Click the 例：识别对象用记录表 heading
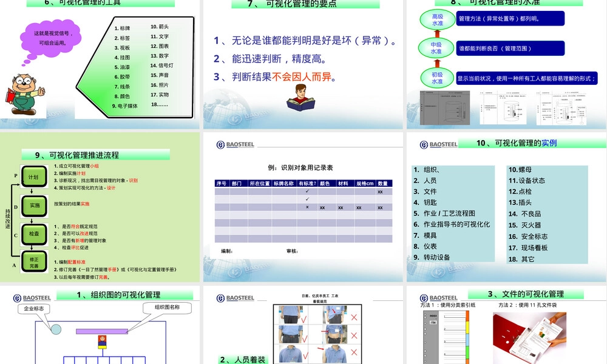 (300, 167)
